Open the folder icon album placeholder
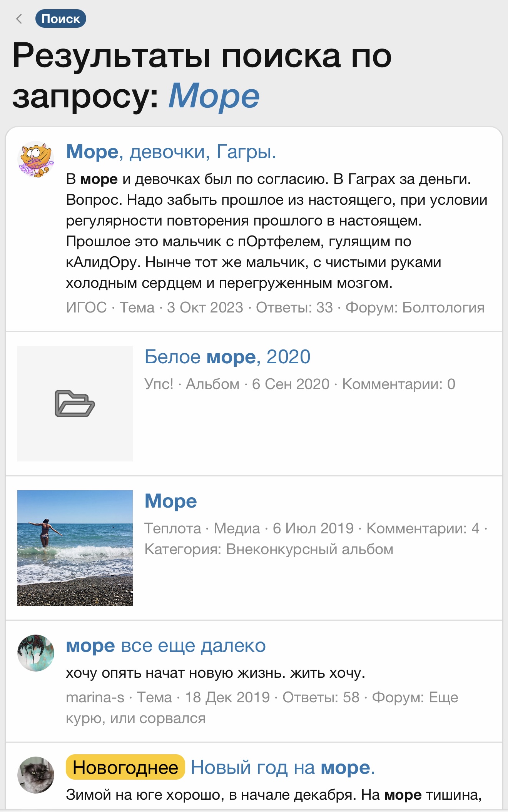508x812 pixels. point(75,403)
